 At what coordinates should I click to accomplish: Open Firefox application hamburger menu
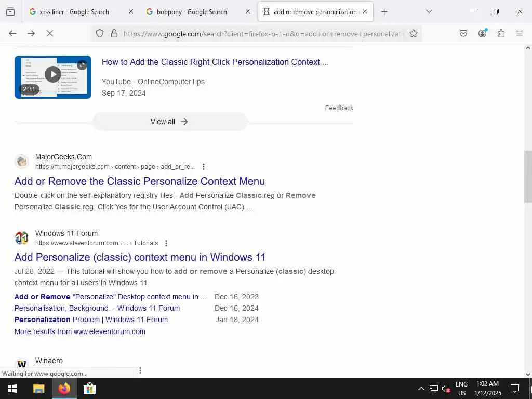pyautogui.click(x=519, y=33)
